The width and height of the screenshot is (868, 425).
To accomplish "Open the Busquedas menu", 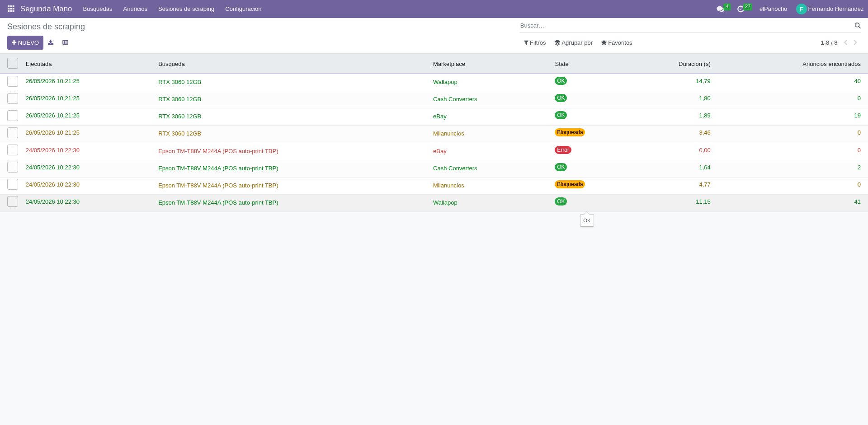I will tap(98, 9).
